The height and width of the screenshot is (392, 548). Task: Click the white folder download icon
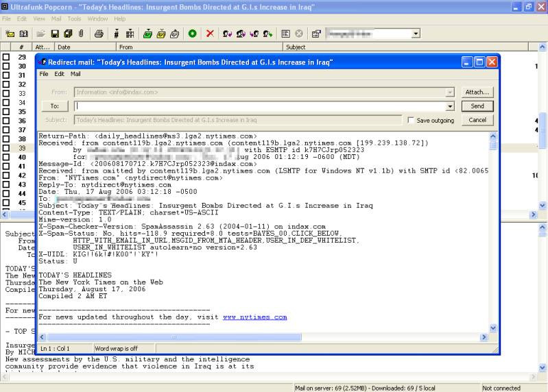tap(175, 34)
